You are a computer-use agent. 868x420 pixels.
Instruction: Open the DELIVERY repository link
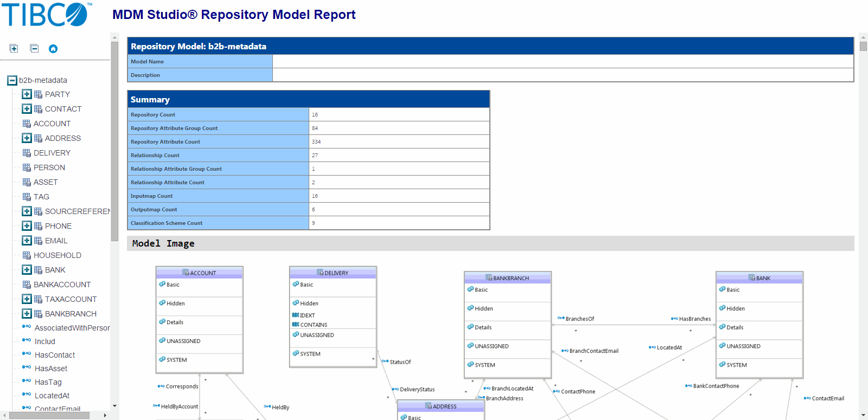click(x=52, y=153)
